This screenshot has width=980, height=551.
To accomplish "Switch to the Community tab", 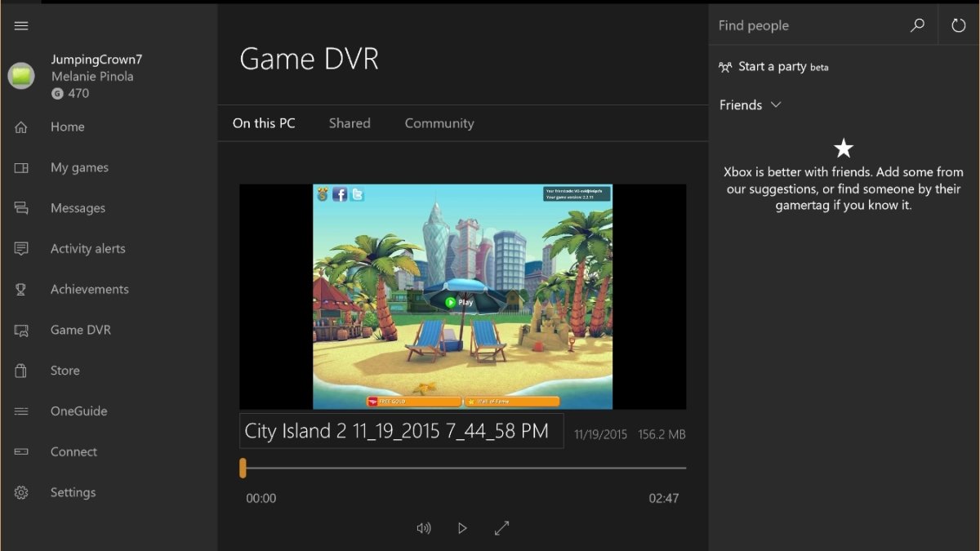I will point(439,123).
